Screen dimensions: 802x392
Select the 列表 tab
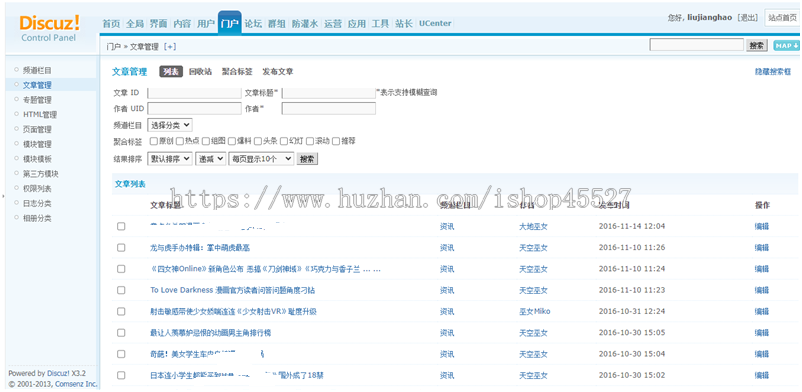click(171, 72)
